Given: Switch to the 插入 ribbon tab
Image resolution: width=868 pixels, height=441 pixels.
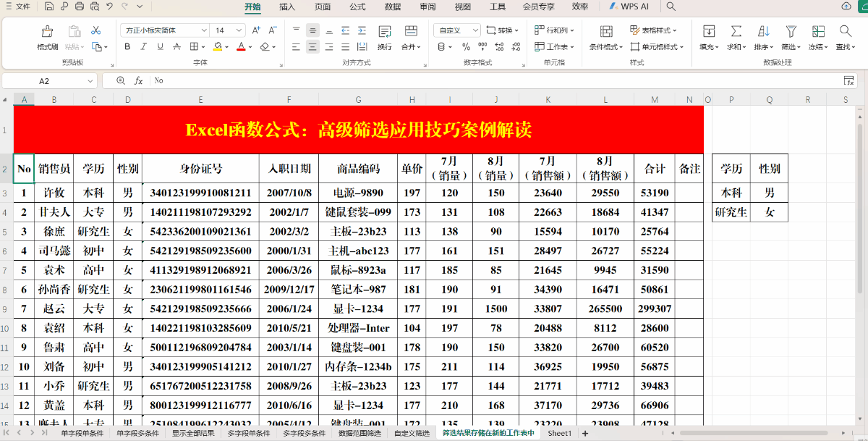Looking at the screenshot, I should pyautogui.click(x=287, y=7).
